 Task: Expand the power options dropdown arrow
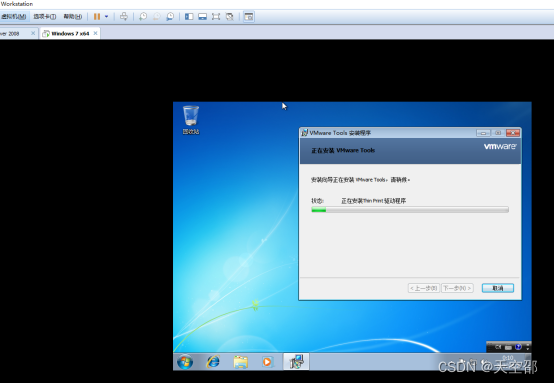(x=106, y=17)
